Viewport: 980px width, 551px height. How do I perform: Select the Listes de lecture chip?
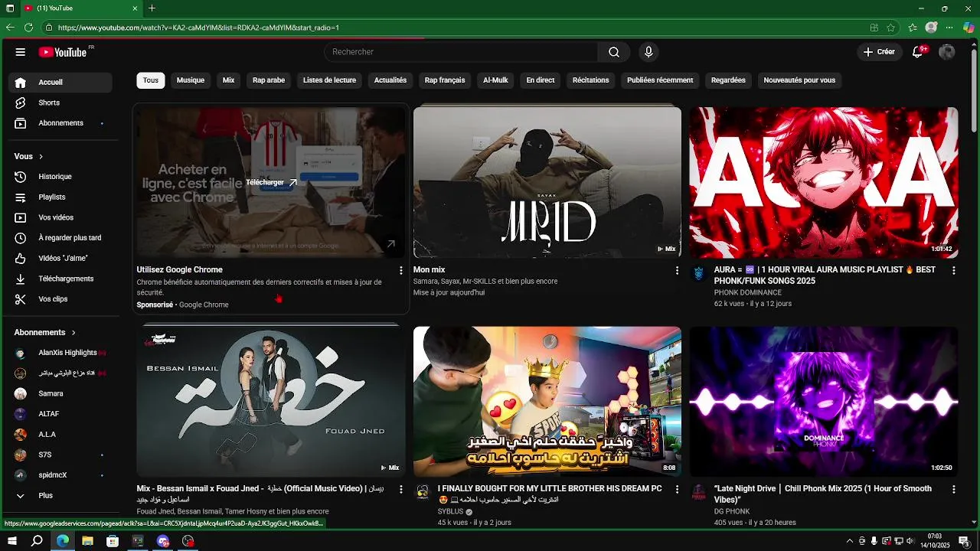(329, 80)
